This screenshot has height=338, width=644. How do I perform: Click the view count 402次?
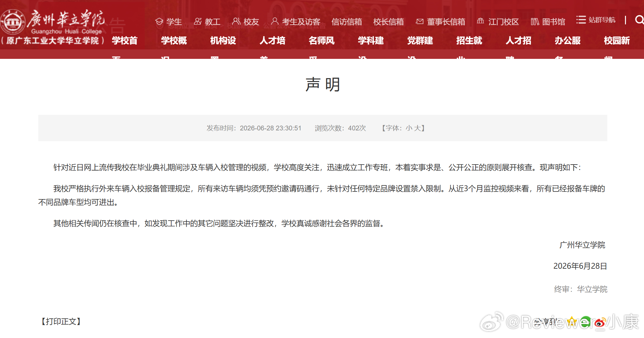point(357,128)
